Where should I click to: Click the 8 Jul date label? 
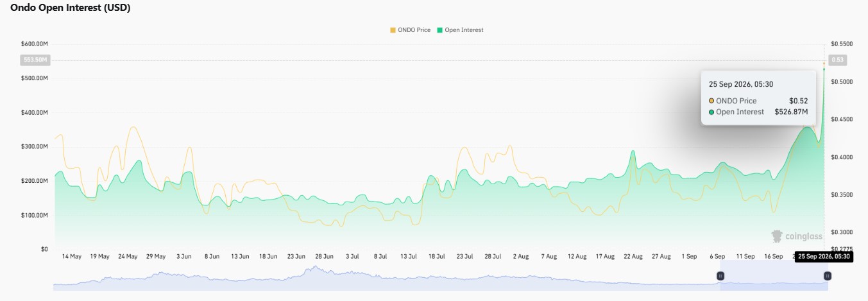click(x=380, y=256)
